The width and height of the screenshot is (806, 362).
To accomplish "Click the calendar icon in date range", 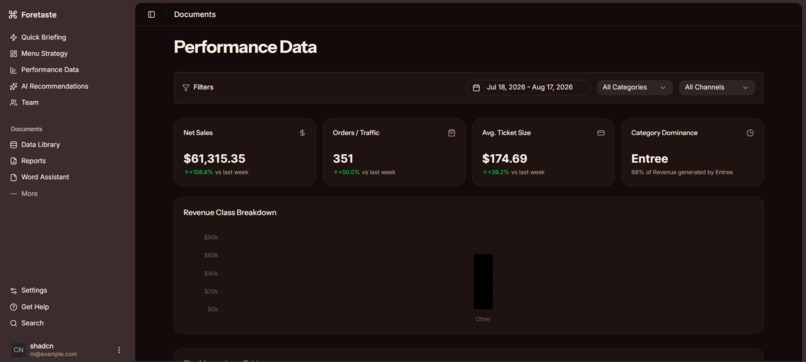I will click(476, 88).
